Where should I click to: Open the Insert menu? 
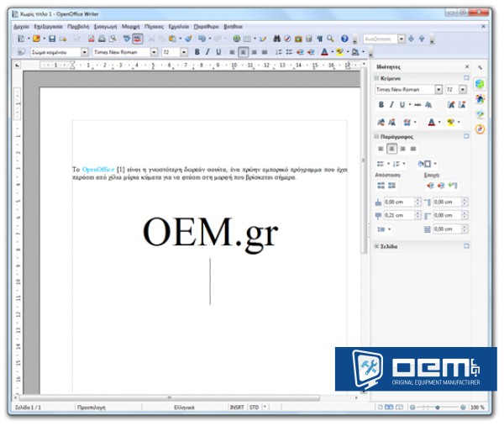click(106, 27)
